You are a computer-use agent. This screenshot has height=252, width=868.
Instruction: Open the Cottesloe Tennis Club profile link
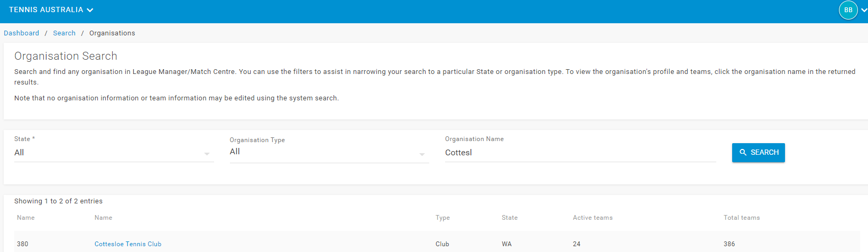pyautogui.click(x=128, y=244)
